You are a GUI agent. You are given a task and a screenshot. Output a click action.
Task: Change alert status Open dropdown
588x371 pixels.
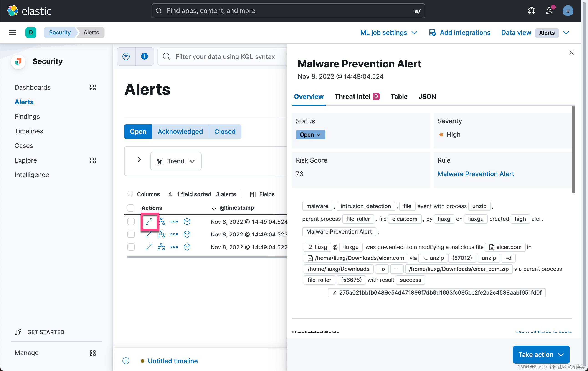pyautogui.click(x=310, y=135)
